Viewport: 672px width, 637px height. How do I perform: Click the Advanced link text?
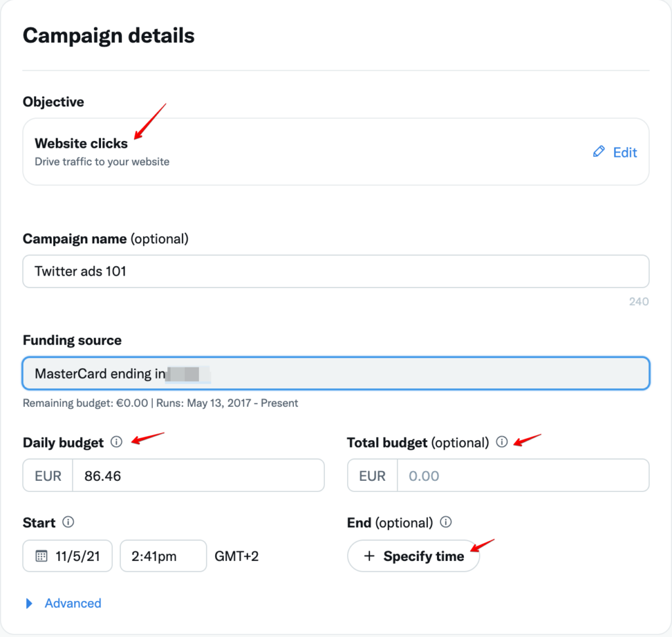click(x=73, y=604)
